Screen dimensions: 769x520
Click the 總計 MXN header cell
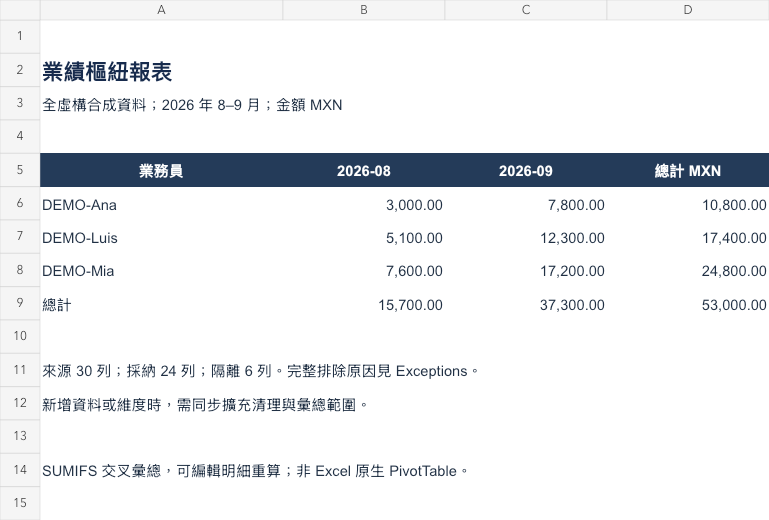pyautogui.click(x=688, y=170)
